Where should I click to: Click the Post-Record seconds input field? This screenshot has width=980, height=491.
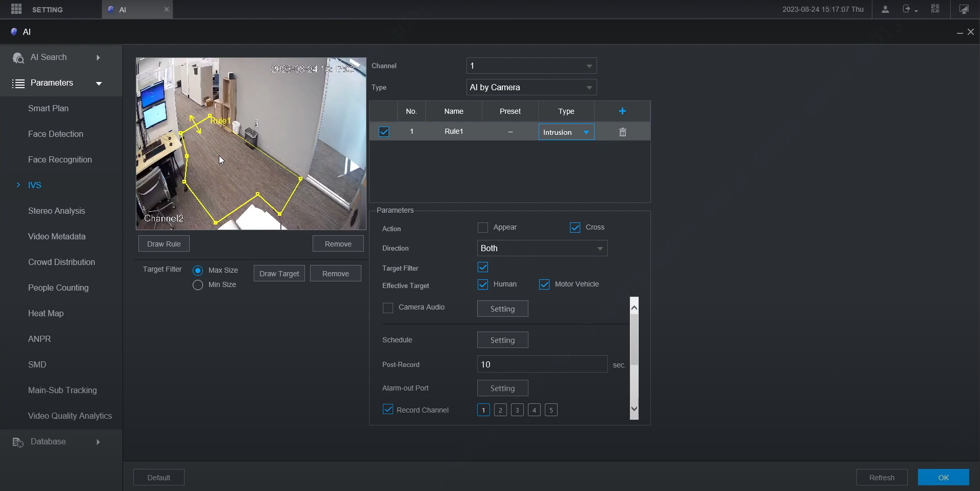pyautogui.click(x=541, y=364)
